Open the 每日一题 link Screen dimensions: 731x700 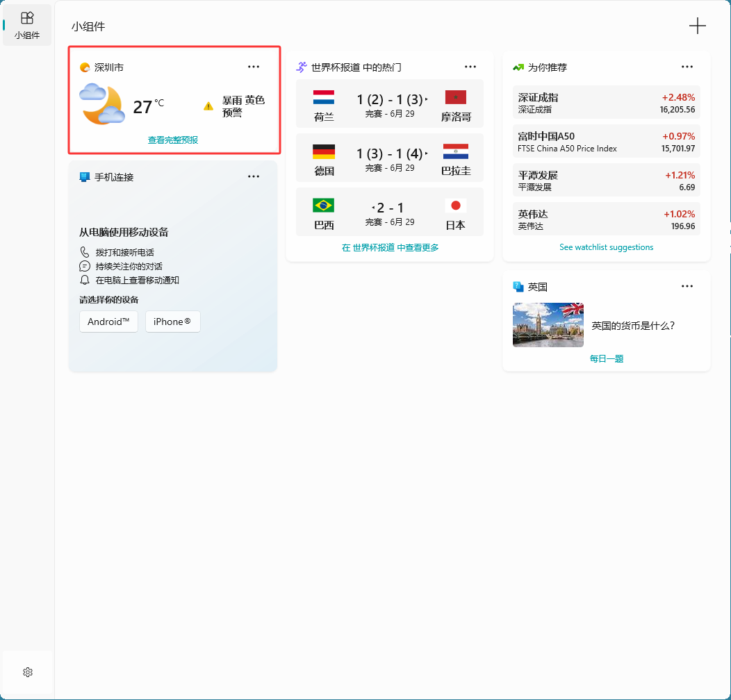[607, 358]
